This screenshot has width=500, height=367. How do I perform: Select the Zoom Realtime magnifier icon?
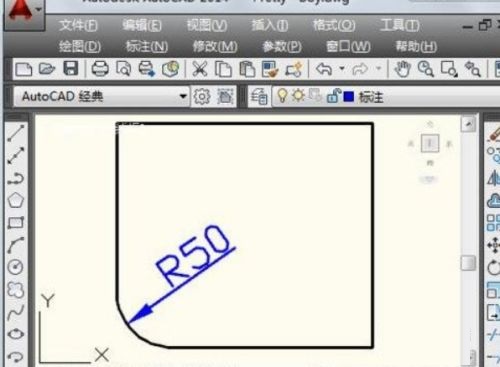[426, 69]
